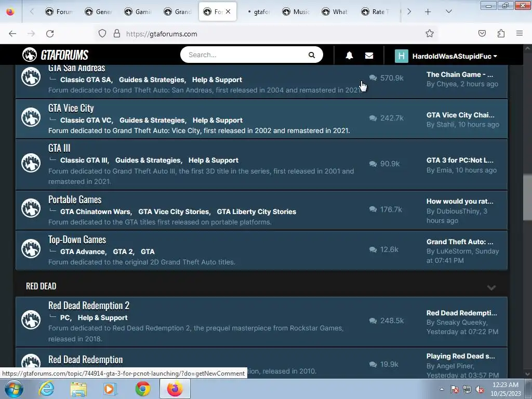Click the site security padlock icon

point(117,34)
